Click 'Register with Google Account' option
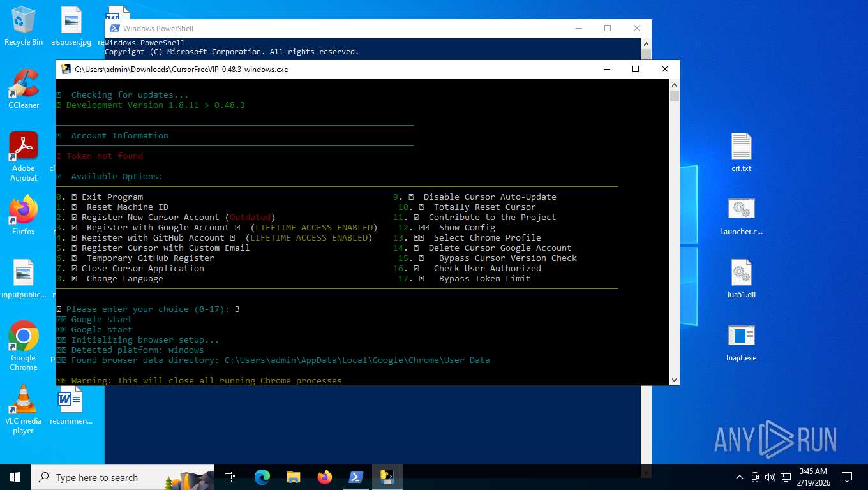 point(158,228)
